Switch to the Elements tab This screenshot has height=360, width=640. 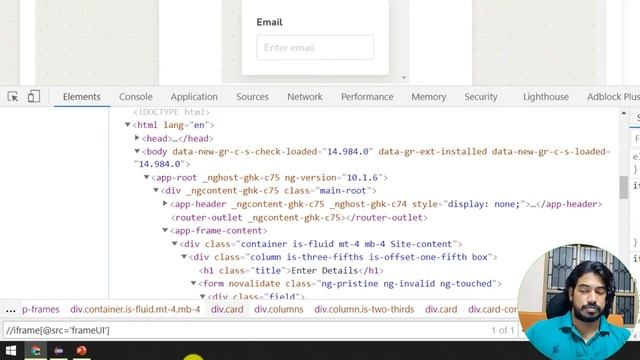pos(82,97)
